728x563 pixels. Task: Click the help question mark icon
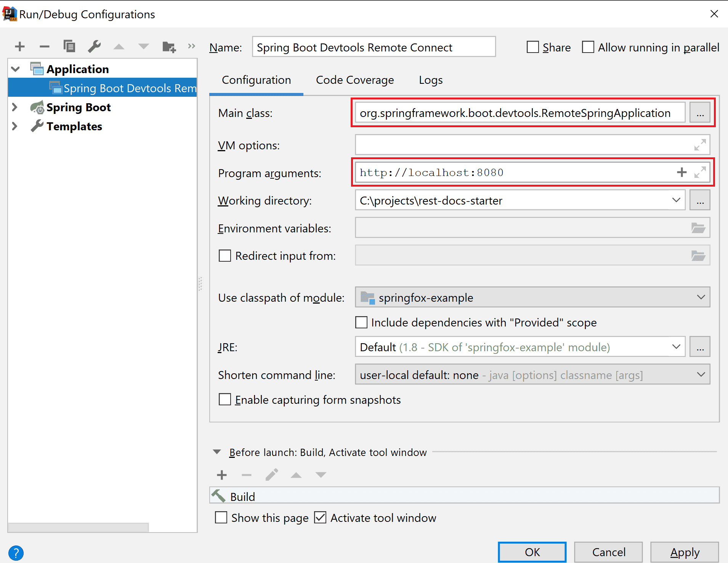16,553
